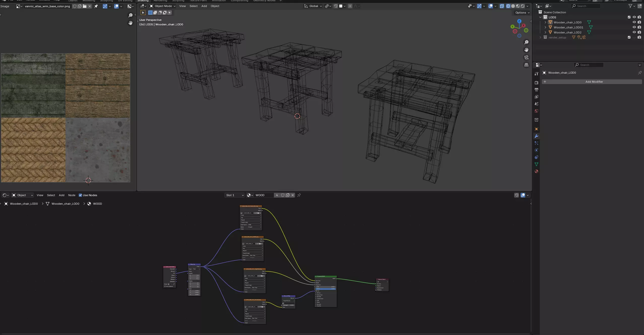Open the viewport Options dropdown
The height and width of the screenshot is (335, 644).
(522, 13)
